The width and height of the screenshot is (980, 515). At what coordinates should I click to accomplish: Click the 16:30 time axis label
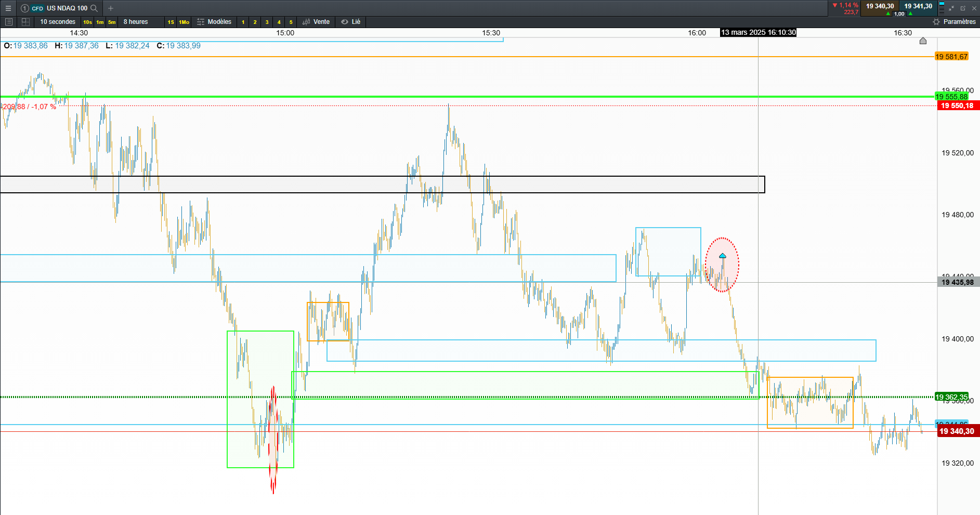[903, 33]
